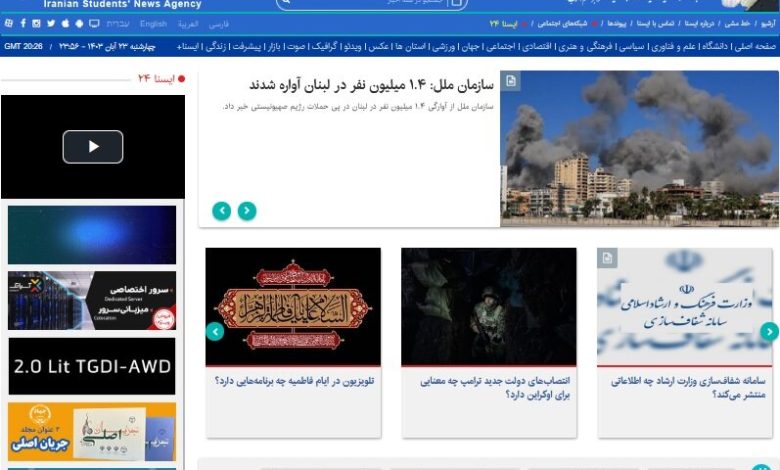
Task: Click the Apple app icon
Action: (65, 23)
